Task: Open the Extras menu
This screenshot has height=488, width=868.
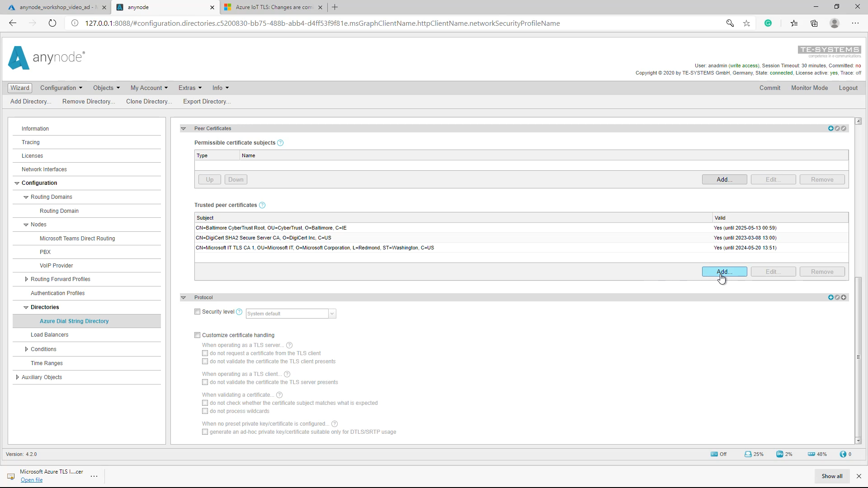Action: [x=190, y=88]
